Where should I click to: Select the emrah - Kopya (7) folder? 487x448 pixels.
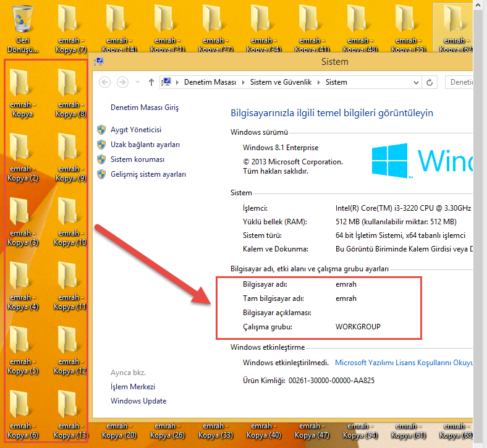(70, 28)
